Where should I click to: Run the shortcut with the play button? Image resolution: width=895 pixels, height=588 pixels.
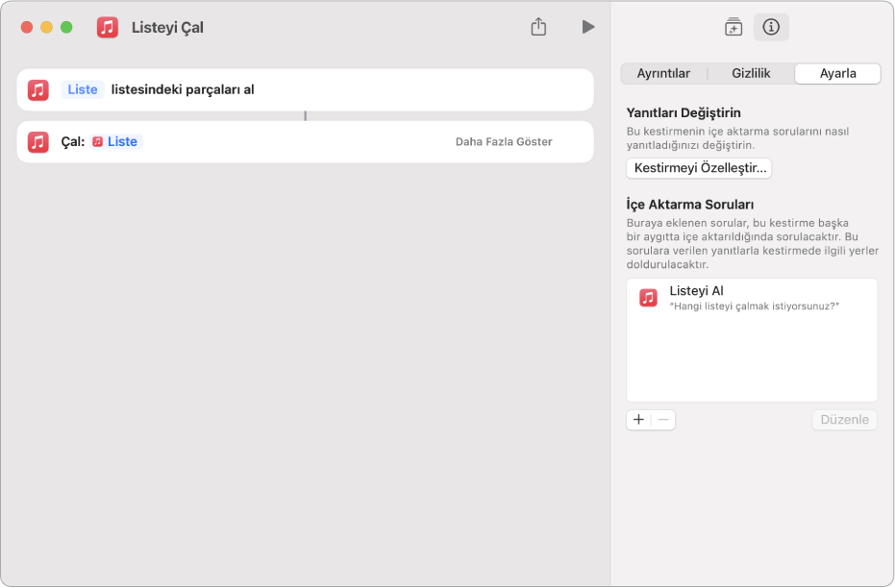588,27
